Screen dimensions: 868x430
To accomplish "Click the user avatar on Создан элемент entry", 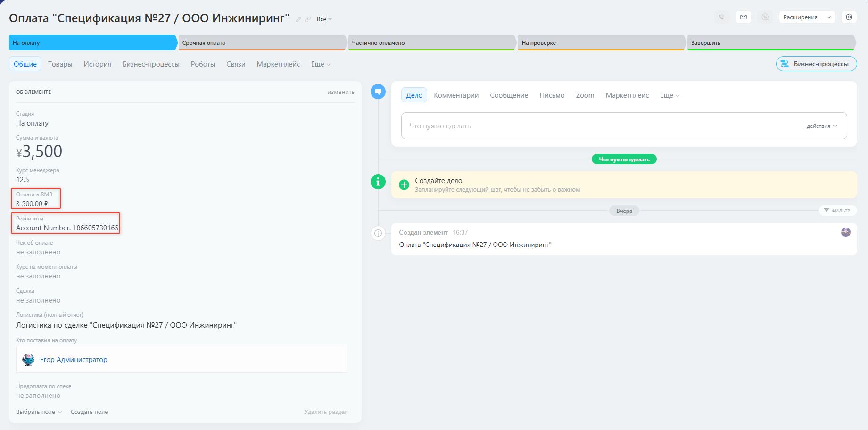I will [846, 232].
